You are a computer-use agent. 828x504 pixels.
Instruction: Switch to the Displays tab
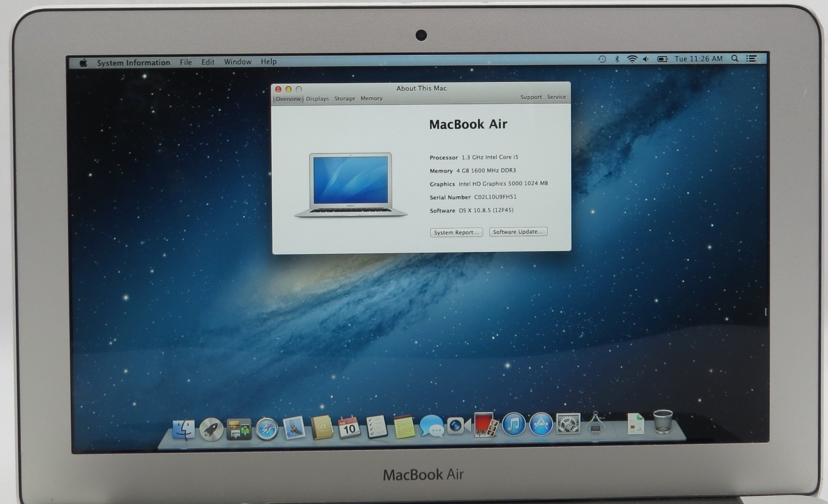click(317, 99)
